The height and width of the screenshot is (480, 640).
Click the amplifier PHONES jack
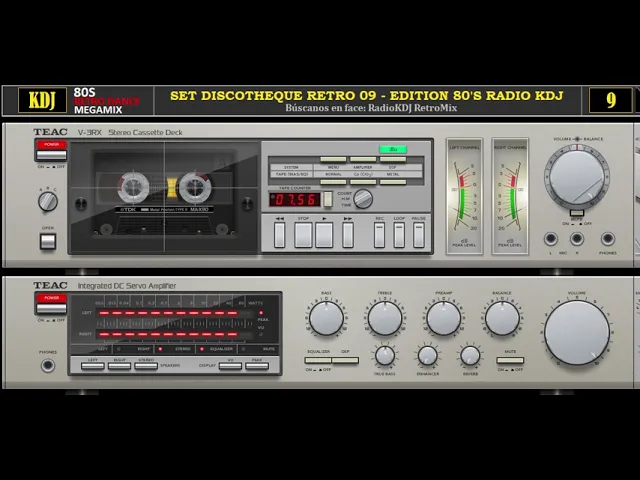[x=48, y=365]
